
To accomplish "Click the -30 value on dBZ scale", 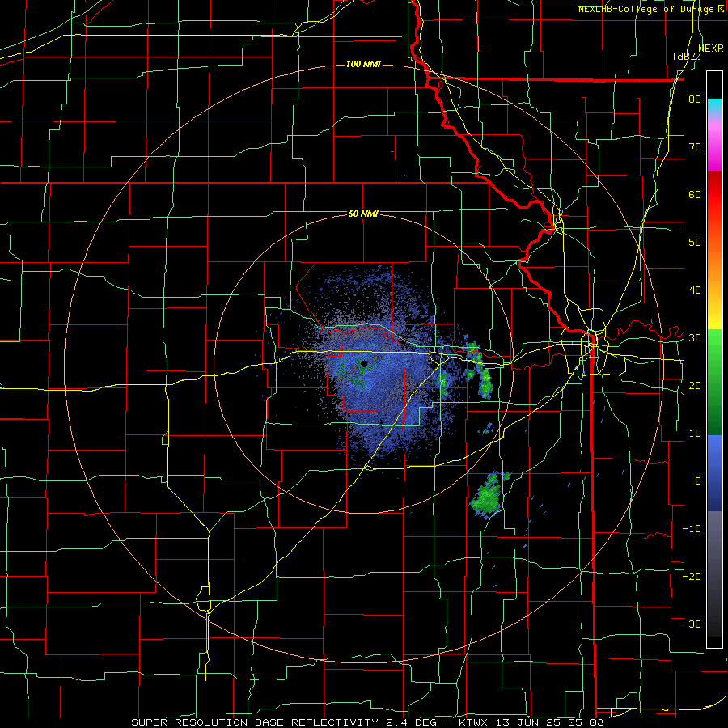I will tap(692, 624).
